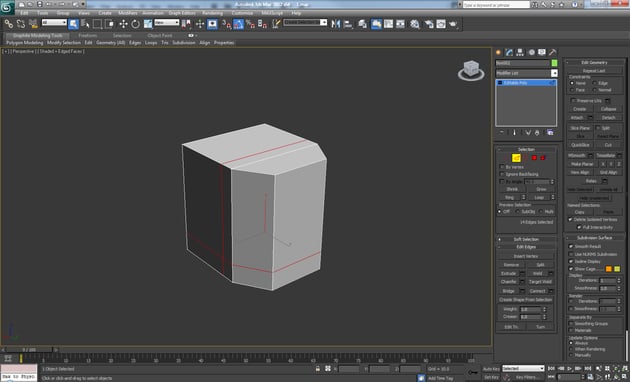Toggle Window/Crossing selection icon
This screenshot has height=382, width=630.
[109, 24]
